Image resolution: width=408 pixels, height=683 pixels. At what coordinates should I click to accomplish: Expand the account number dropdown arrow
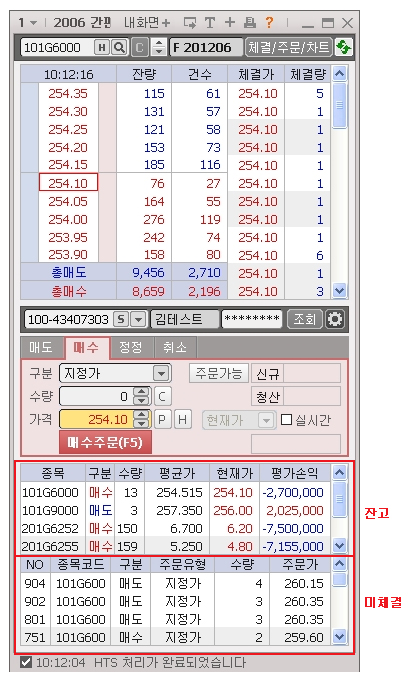click(x=138, y=319)
